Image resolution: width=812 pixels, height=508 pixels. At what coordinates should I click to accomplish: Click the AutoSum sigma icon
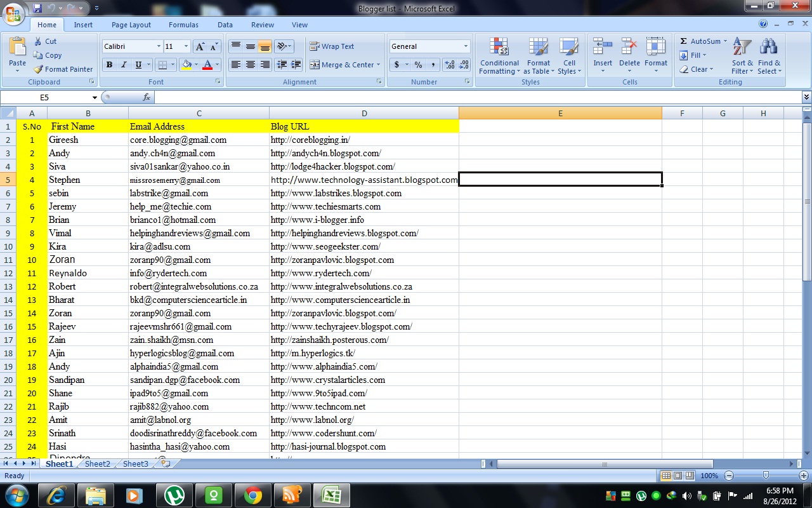pyautogui.click(x=684, y=41)
